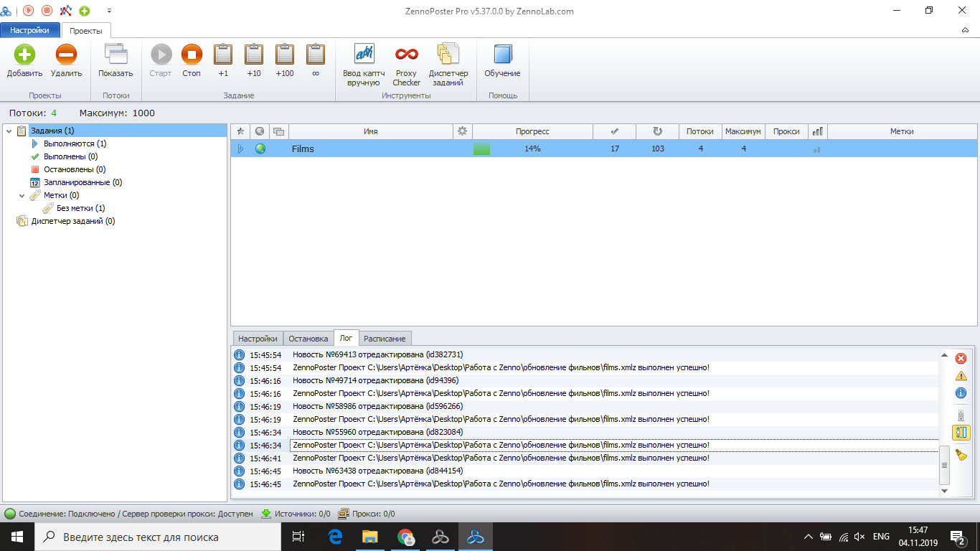980x551 pixels.
Task: Click the checkmark successes column header
Action: coord(614,131)
